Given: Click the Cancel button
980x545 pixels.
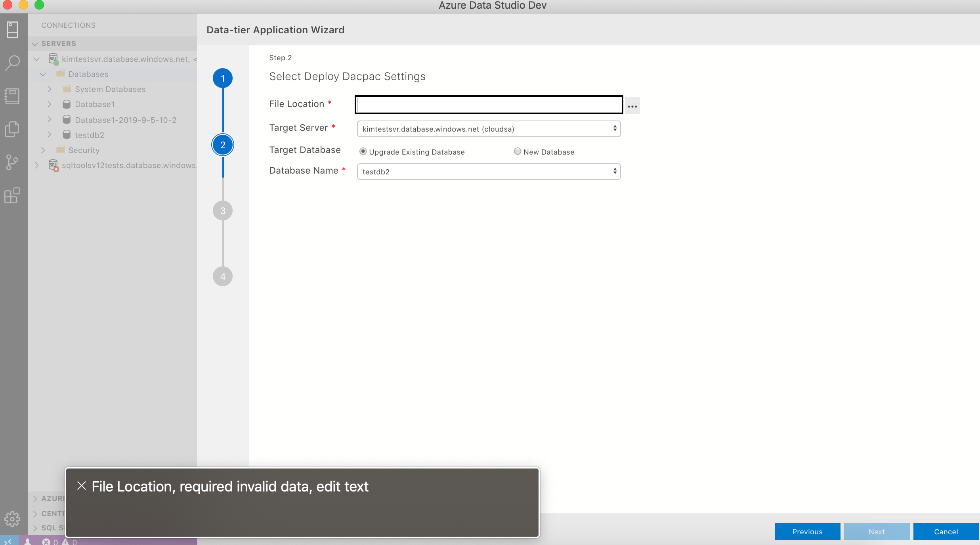Looking at the screenshot, I should click(x=945, y=531).
